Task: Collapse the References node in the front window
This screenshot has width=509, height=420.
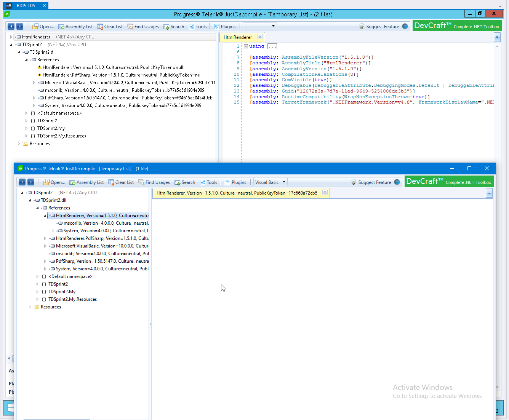Action: [x=37, y=208]
